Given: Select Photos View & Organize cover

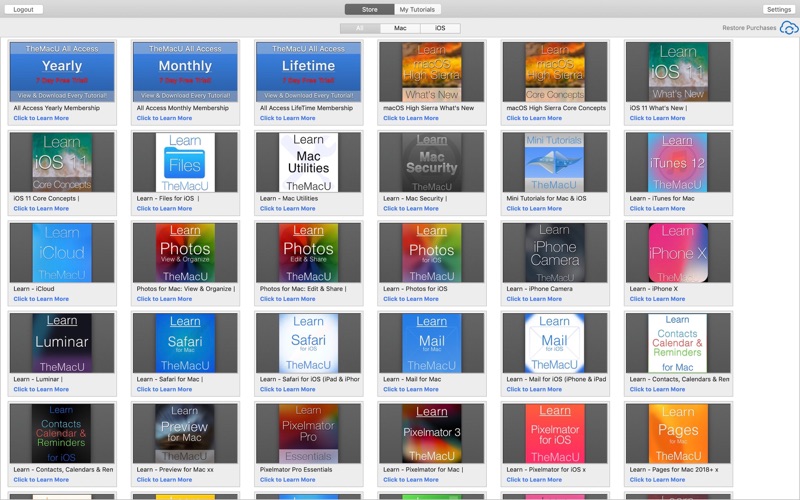Looking at the screenshot, I should (x=185, y=253).
